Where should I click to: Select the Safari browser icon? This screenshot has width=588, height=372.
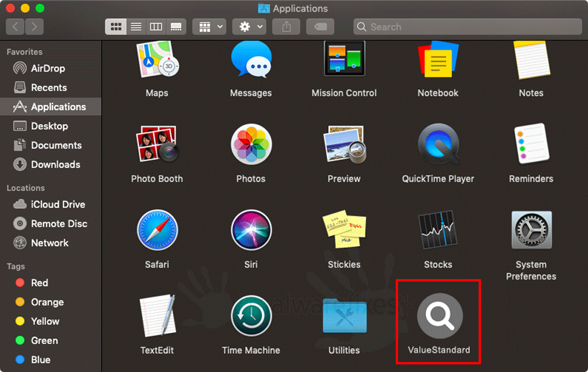pyautogui.click(x=157, y=230)
